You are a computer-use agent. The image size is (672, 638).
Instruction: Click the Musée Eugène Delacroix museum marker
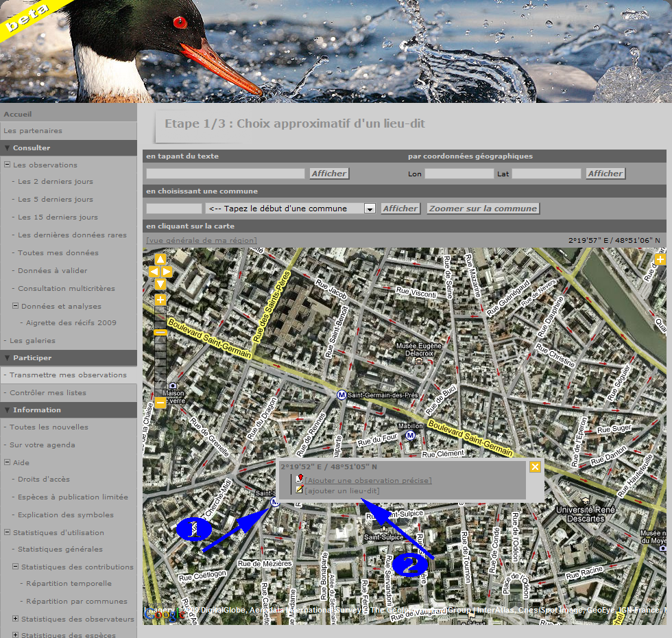419,362
